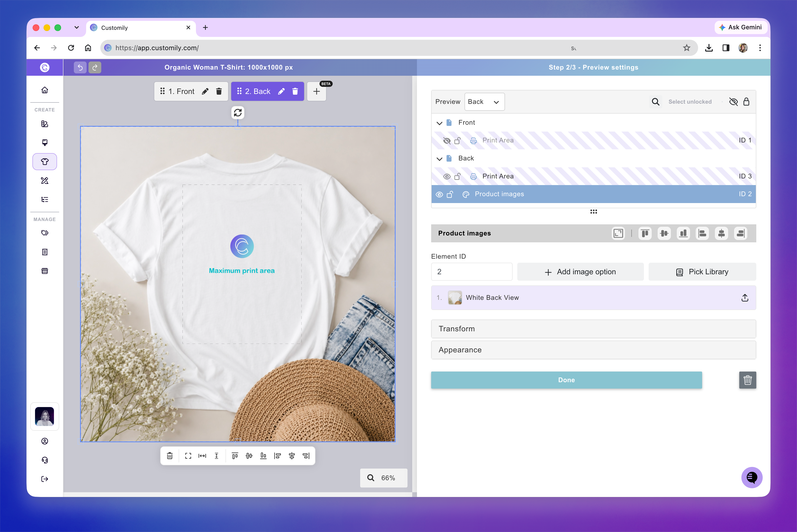Open the tags icon under Manage

pyautogui.click(x=45, y=233)
